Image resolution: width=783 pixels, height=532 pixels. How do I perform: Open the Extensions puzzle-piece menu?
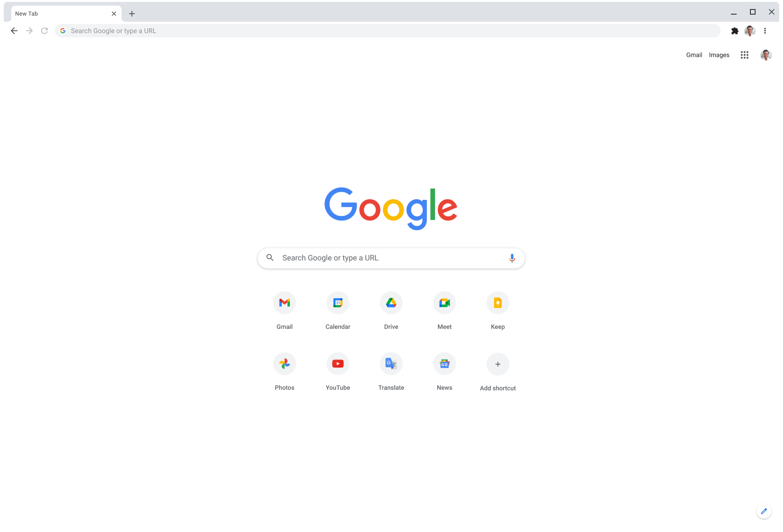734,31
